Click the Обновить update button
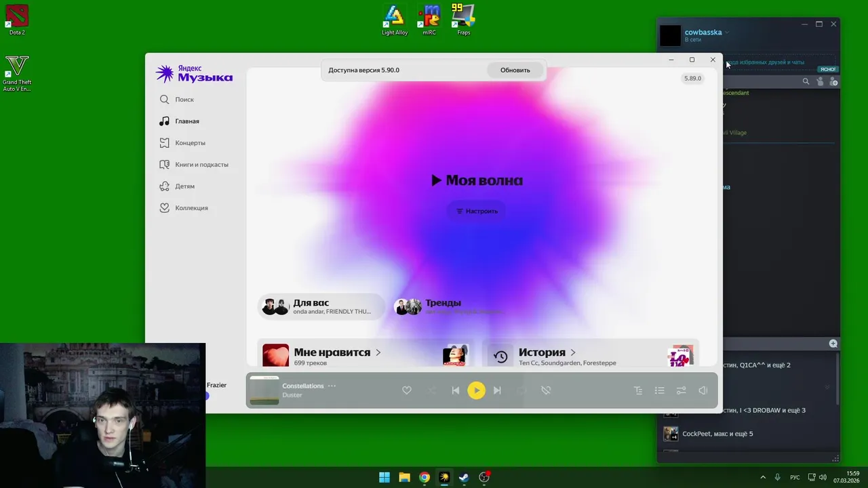Image resolution: width=868 pixels, height=488 pixels. 515,70
